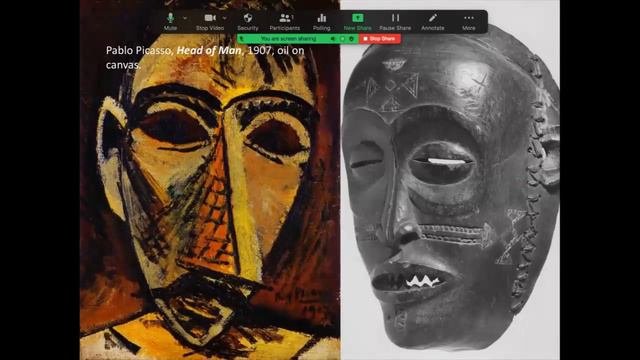Open the Security shield menu
This screenshot has height=360, width=640.
click(x=248, y=22)
